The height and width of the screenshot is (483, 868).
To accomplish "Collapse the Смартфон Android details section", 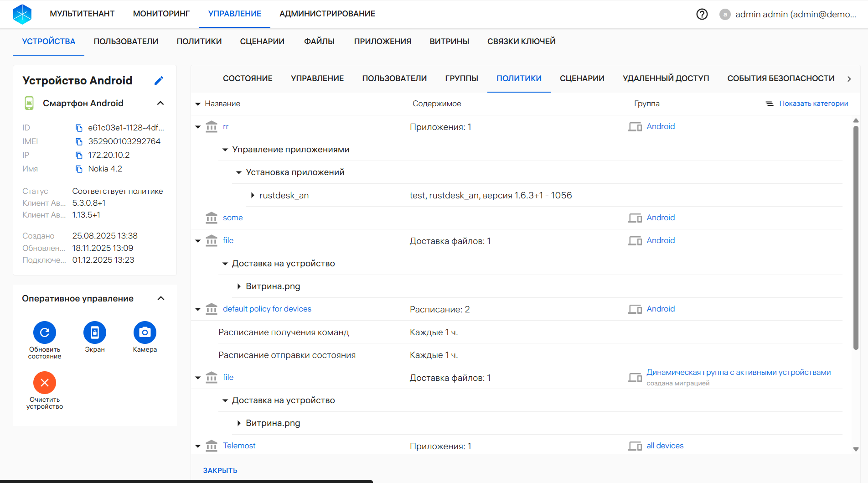I will (x=160, y=103).
